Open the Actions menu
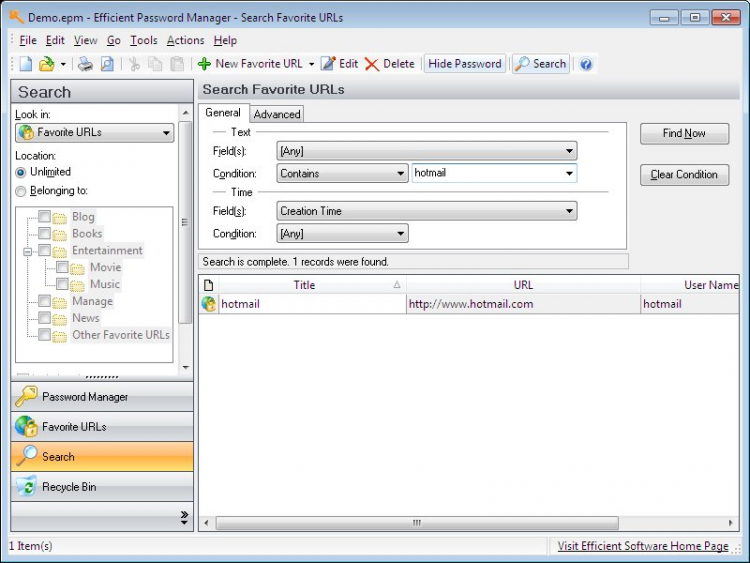Screen dimensions: 750x563 tap(185, 40)
